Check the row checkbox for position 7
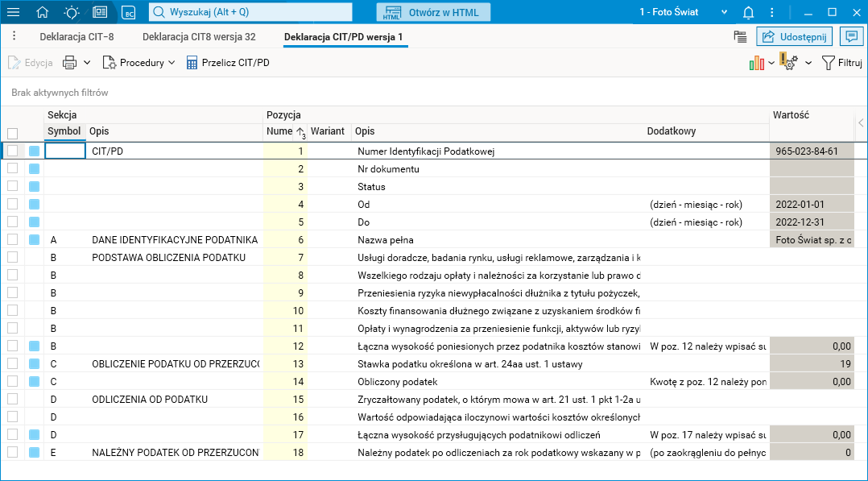 (12, 258)
